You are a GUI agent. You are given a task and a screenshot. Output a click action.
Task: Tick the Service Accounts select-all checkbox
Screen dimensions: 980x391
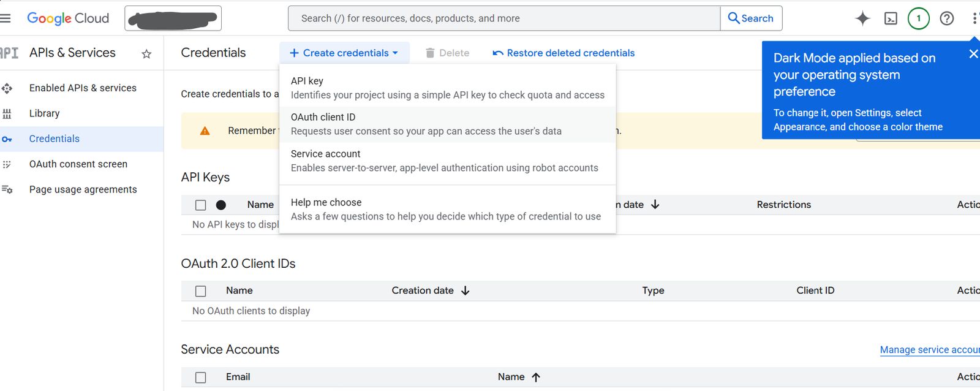coord(200,378)
